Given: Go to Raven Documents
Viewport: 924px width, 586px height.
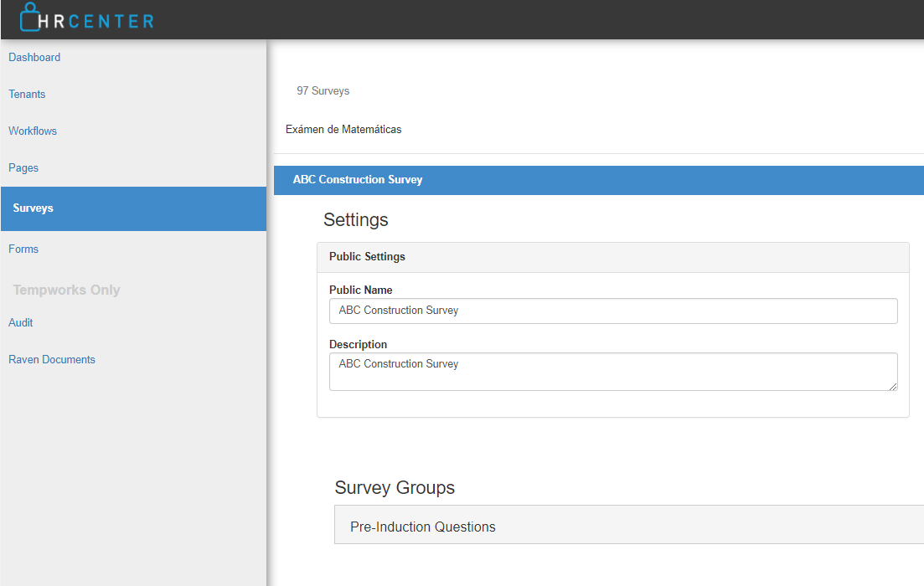Looking at the screenshot, I should point(52,360).
